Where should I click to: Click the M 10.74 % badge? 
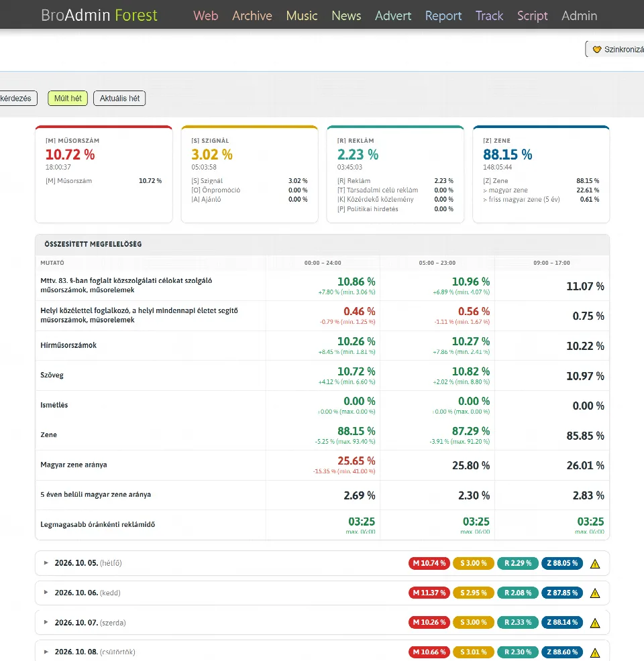pyautogui.click(x=429, y=563)
